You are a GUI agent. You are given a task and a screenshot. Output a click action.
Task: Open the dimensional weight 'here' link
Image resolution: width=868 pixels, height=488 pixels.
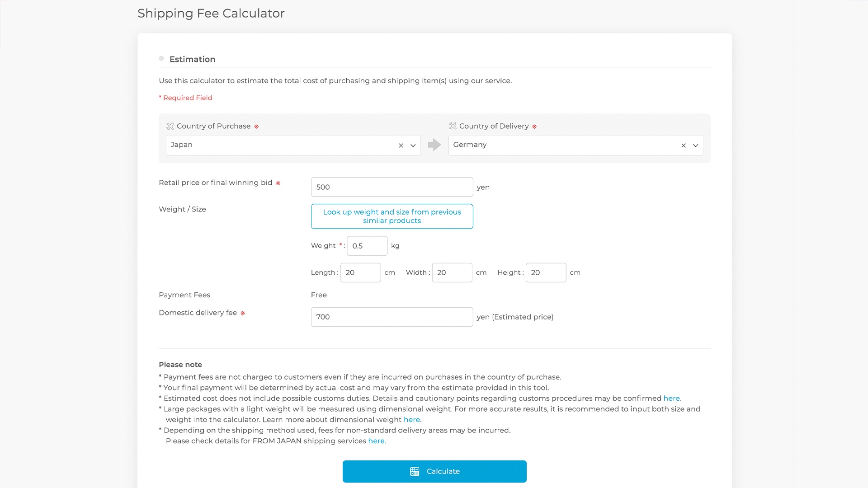click(411, 419)
